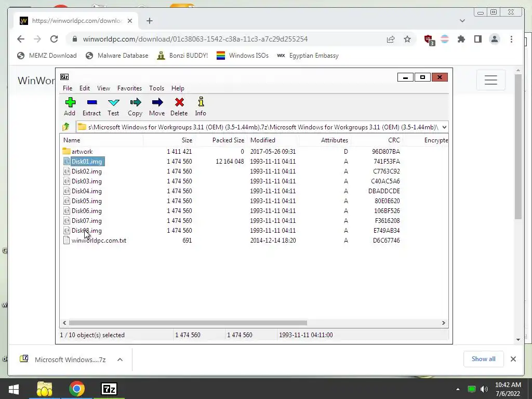The image size is (532, 399).
Task: Open the WinWorld hamburger menu
Action: 490,80
